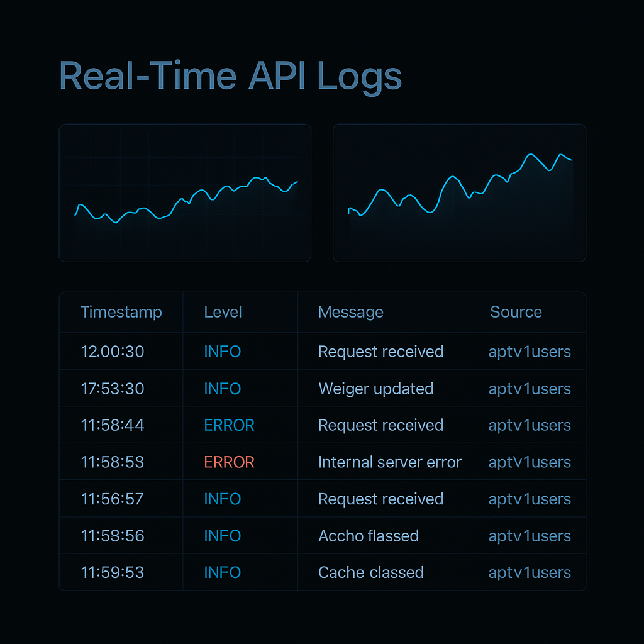Click INFO level in the 11:58:56 row
This screenshot has height=644, width=644.
(x=222, y=536)
